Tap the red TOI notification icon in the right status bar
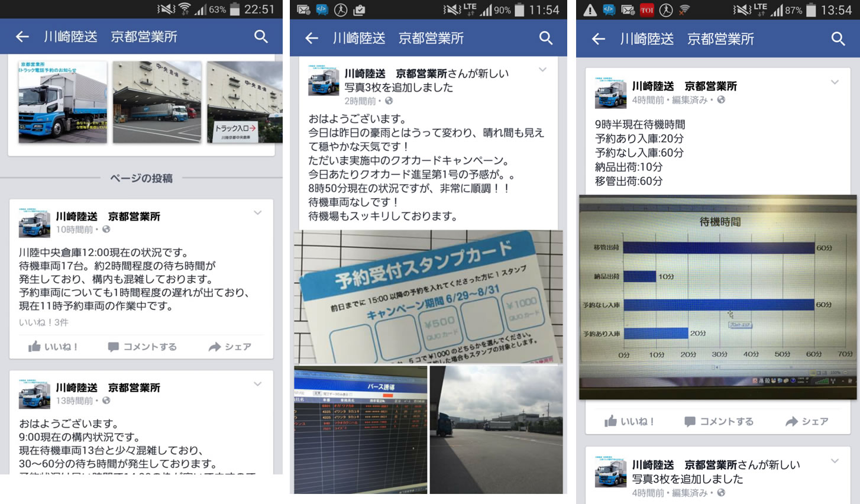 click(647, 10)
